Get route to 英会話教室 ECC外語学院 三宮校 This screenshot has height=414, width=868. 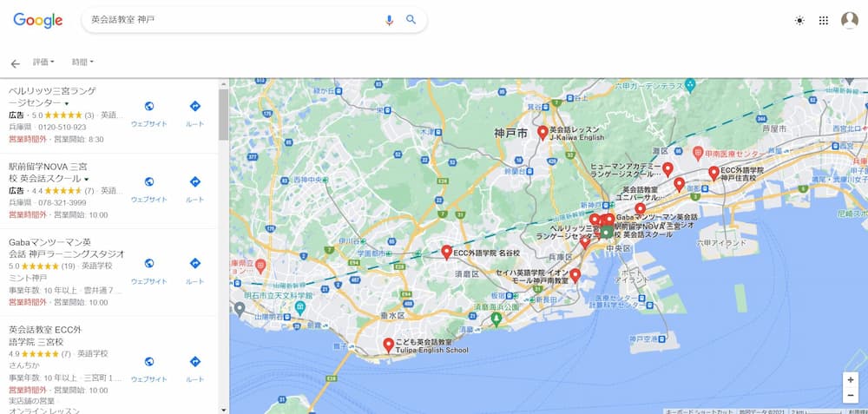point(194,369)
